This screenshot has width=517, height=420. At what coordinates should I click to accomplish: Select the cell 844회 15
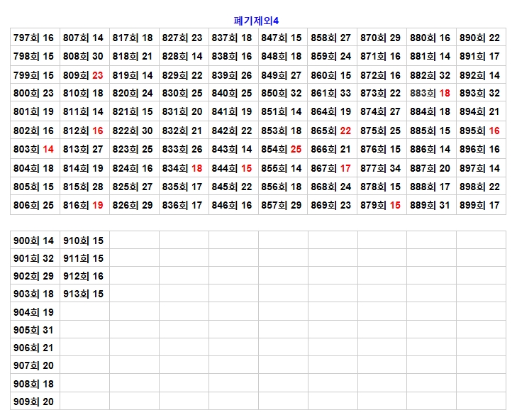coord(232,168)
